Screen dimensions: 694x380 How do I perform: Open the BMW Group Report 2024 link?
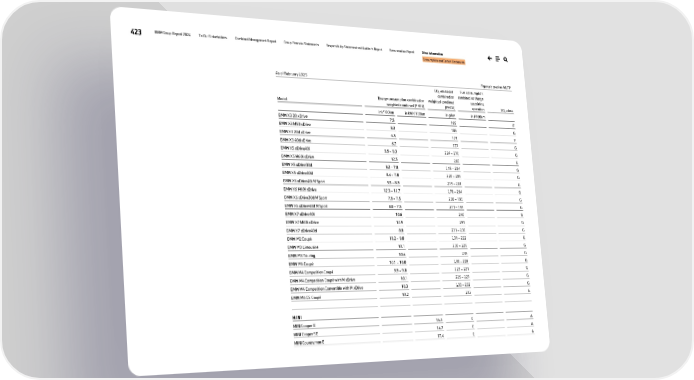172,34
